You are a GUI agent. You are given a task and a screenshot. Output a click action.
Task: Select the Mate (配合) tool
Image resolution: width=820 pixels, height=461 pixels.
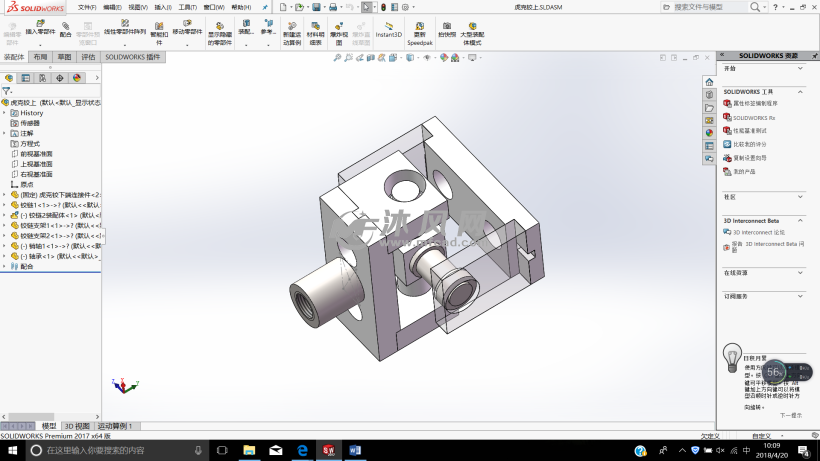pyautogui.click(x=65, y=29)
